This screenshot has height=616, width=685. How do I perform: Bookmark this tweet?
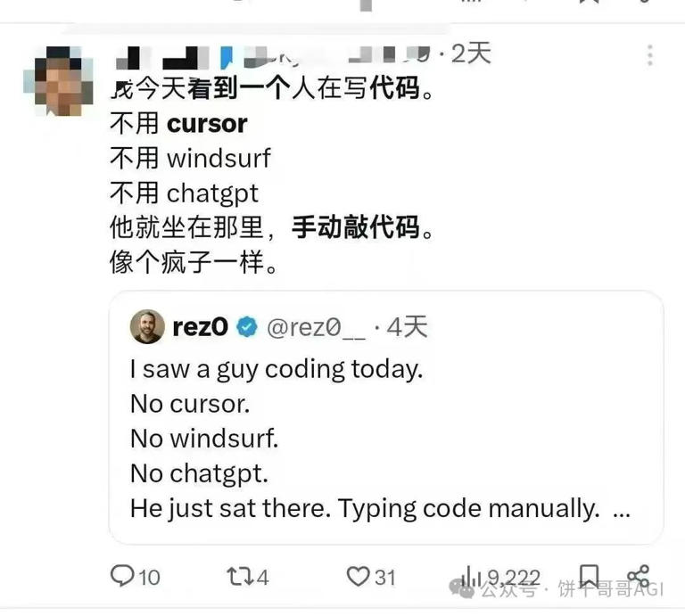point(589,576)
